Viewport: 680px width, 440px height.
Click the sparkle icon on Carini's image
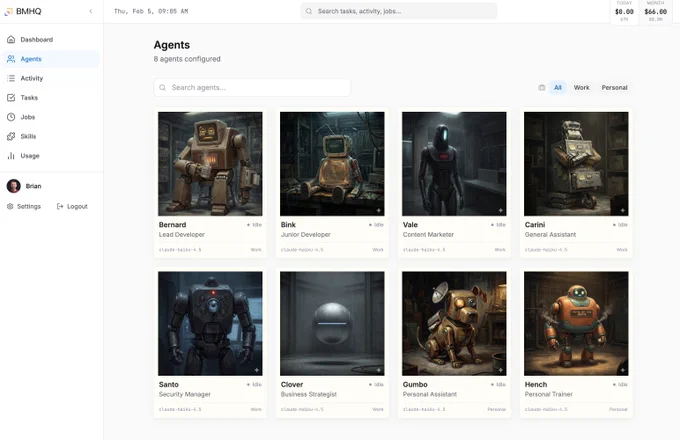pos(622,210)
